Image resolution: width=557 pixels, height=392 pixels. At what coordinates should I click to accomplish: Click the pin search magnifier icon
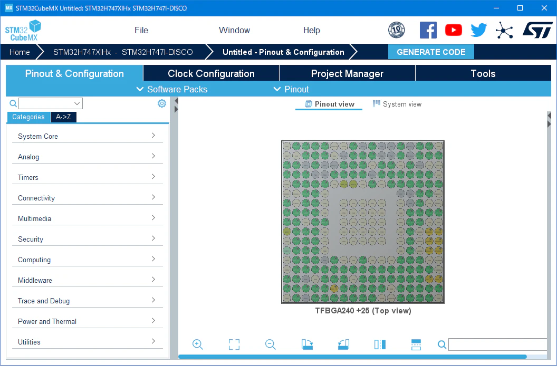(x=442, y=345)
